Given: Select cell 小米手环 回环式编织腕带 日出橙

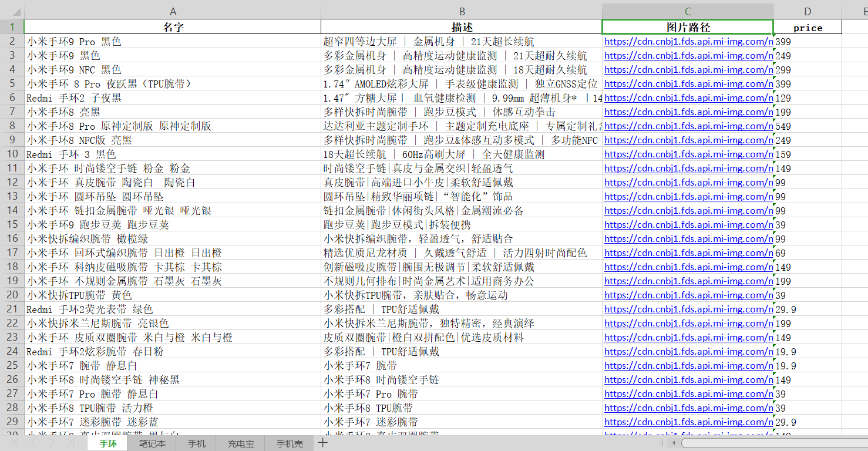Looking at the screenshot, I should 173,253.
